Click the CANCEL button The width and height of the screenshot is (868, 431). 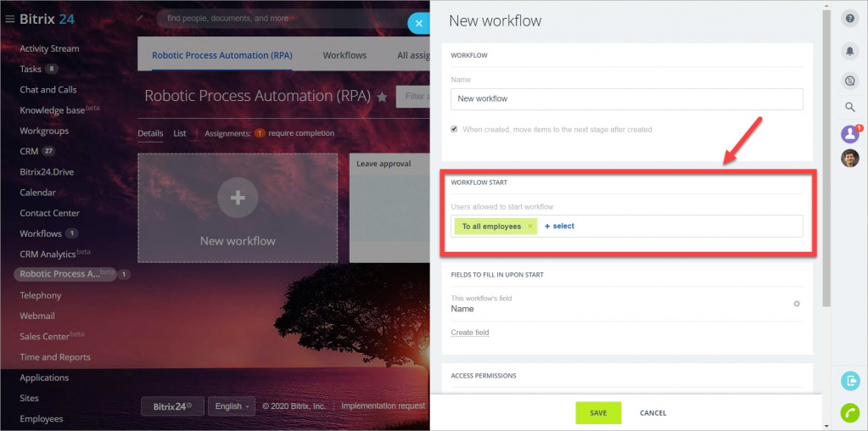653,412
